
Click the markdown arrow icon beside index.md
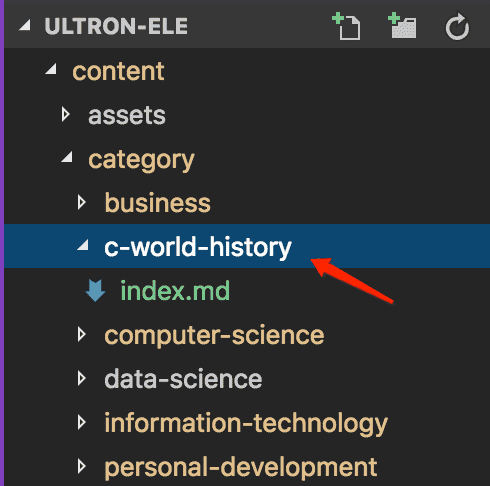[96, 291]
